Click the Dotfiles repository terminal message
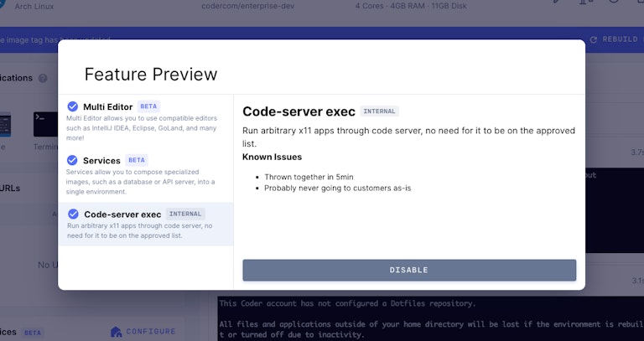This screenshot has height=341, width=644. [347, 303]
